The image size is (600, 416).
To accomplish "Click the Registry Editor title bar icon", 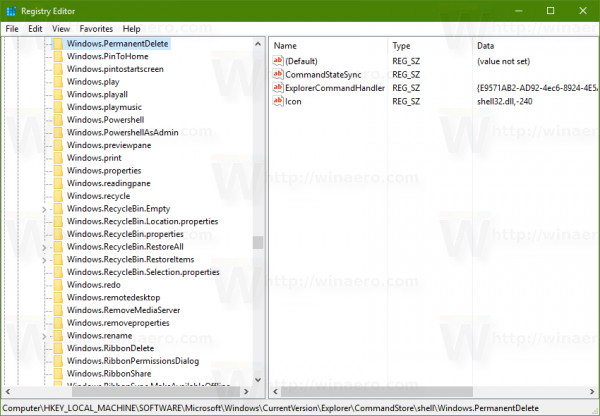I will click(11, 11).
